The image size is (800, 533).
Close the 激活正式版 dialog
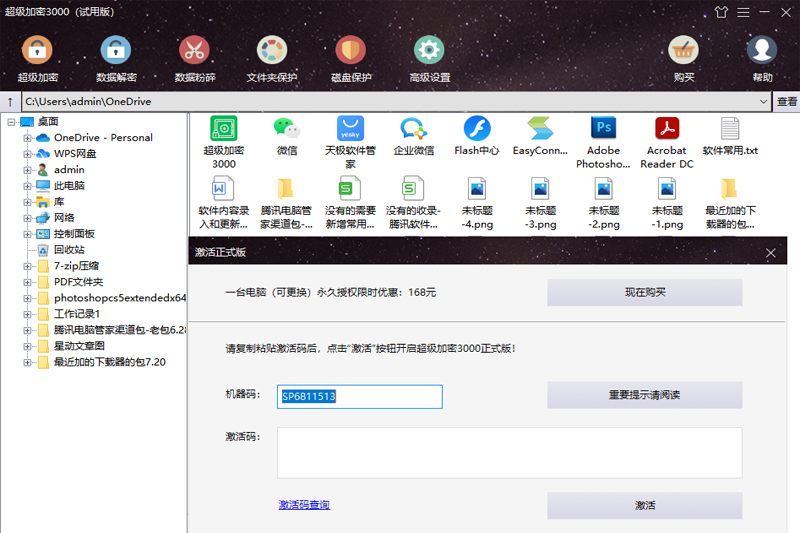(770, 253)
